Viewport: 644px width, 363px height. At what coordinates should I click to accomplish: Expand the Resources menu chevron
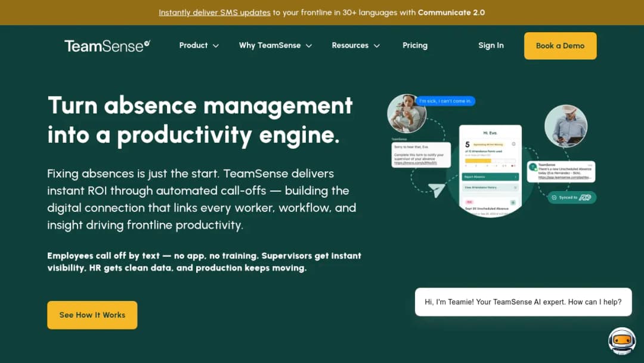[377, 45]
